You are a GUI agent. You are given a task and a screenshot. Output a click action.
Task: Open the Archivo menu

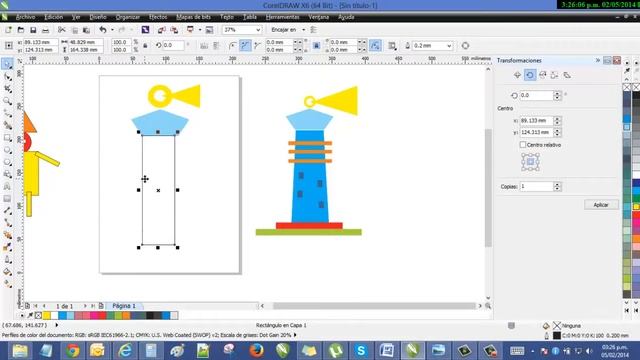25,17
